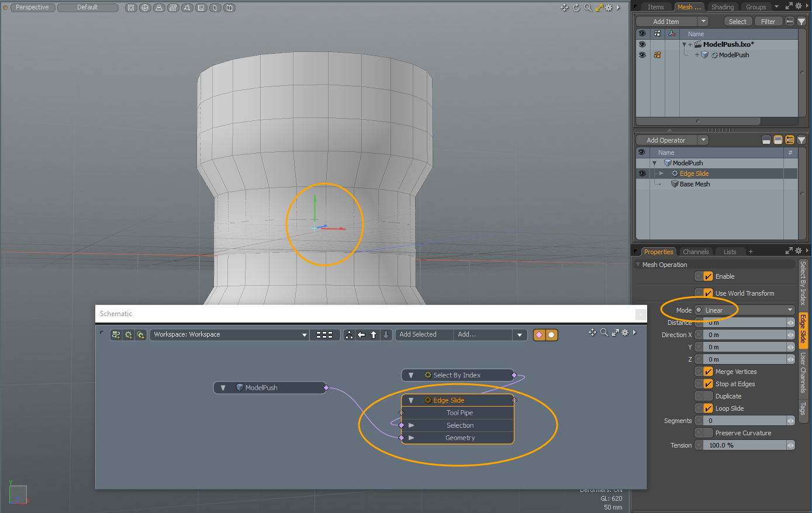Toggle the Loop Slide checkbox
Image resolution: width=812 pixels, height=513 pixels.
(x=708, y=408)
